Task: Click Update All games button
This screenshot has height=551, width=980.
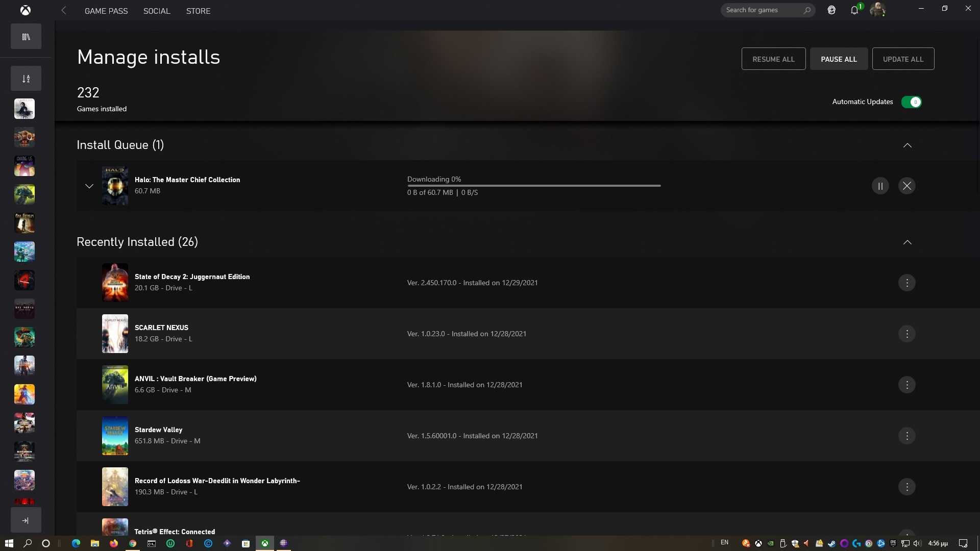Action: pyautogui.click(x=902, y=59)
